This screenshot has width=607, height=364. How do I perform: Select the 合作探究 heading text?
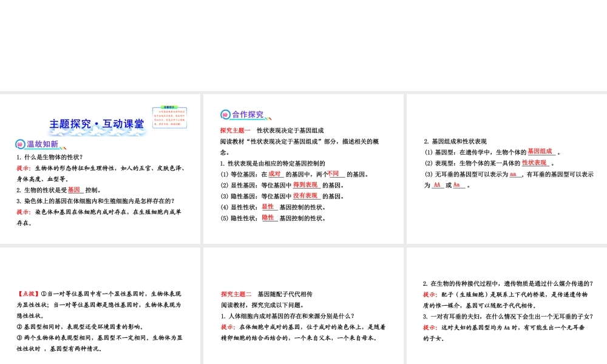click(248, 115)
